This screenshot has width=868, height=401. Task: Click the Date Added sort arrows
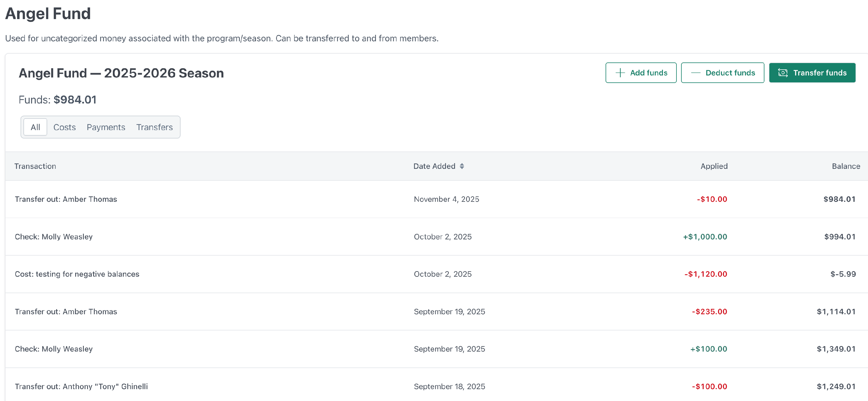[462, 166]
